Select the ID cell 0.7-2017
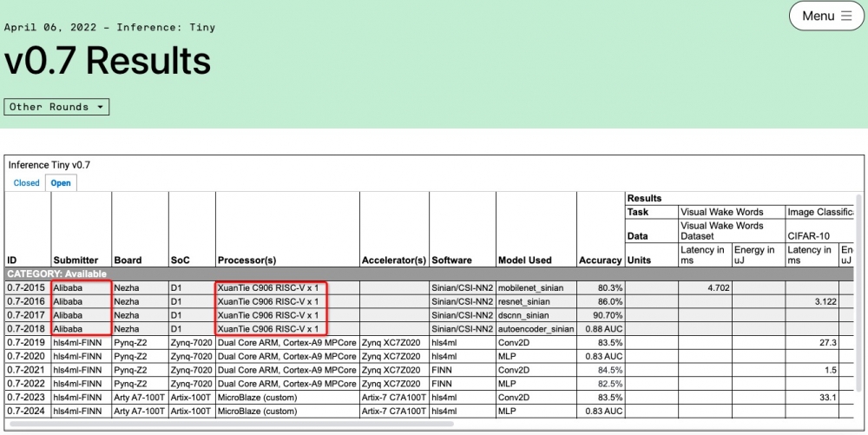868x435 pixels. 26,315
